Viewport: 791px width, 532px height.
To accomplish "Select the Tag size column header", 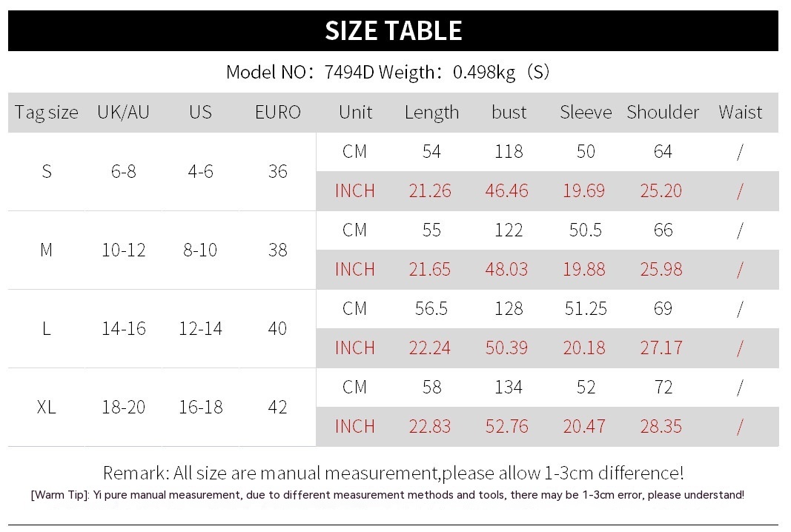I will (x=46, y=113).
